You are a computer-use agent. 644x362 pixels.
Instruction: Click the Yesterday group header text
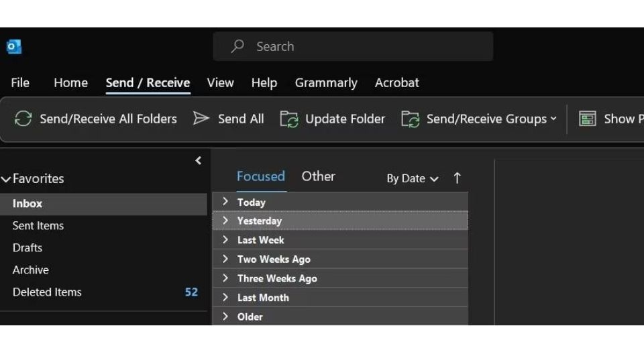coord(260,221)
